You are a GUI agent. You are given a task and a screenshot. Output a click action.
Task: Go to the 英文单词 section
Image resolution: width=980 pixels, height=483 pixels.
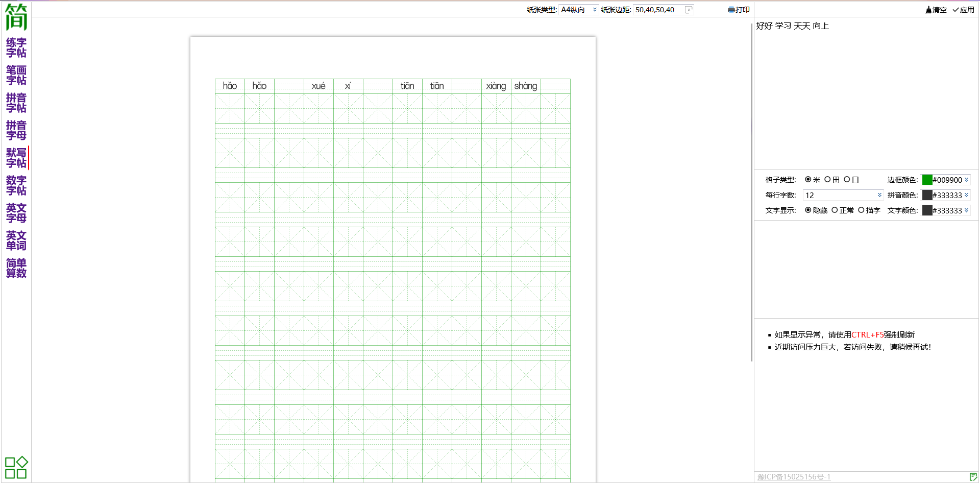pyautogui.click(x=16, y=240)
